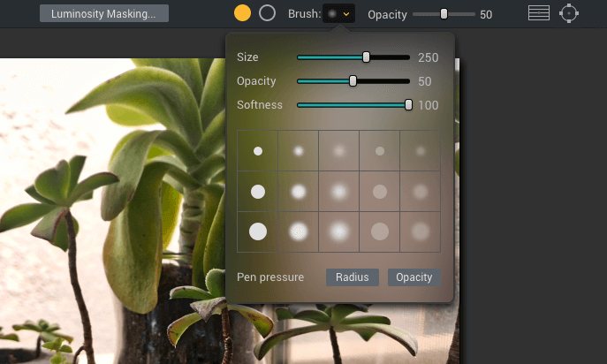The image size is (607, 364).
Task: Select the hollow erase mode circle
Action: 267,13
